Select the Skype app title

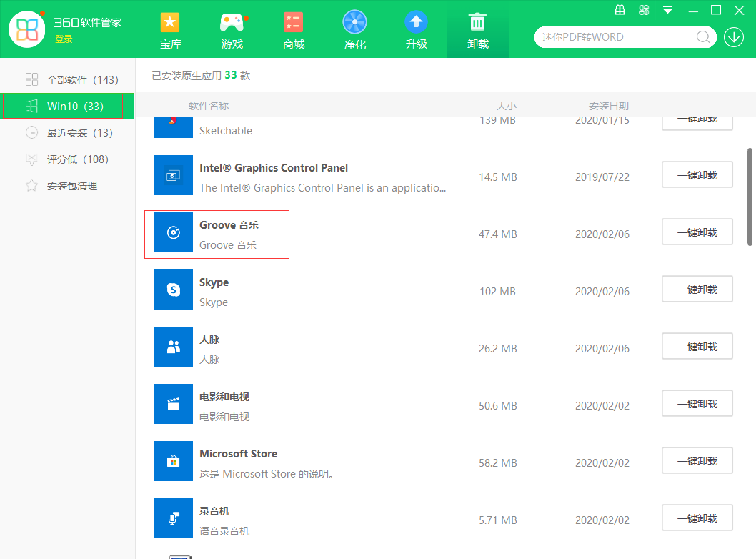pyautogui.click(x=214, y=282)
